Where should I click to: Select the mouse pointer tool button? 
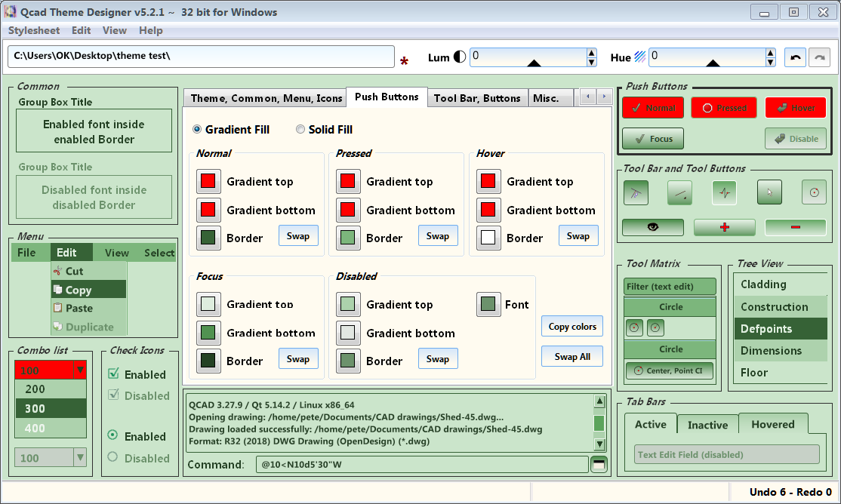pyautogui.click(x=769, y=192)
